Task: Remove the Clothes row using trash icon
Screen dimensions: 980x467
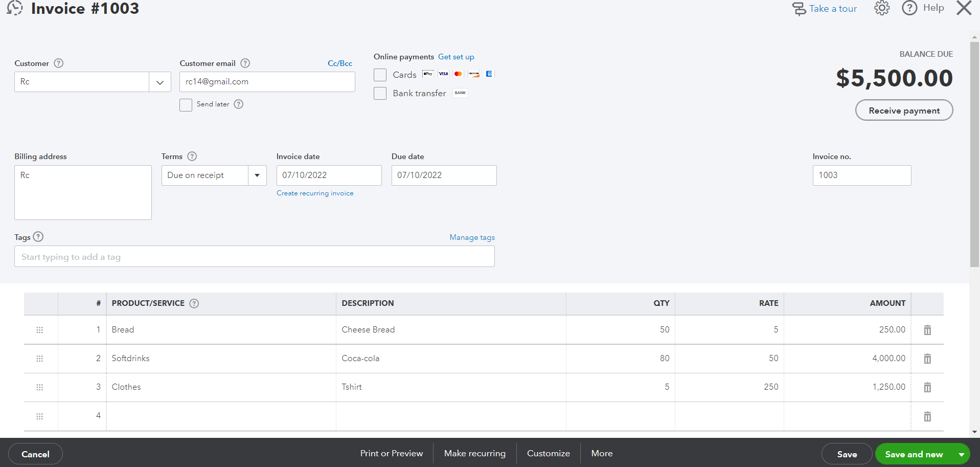Action: [x=927, y=387]
